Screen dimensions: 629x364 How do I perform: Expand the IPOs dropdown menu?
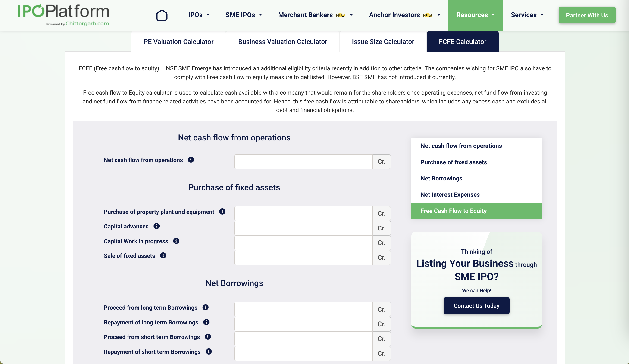click(x=199, y=15)
